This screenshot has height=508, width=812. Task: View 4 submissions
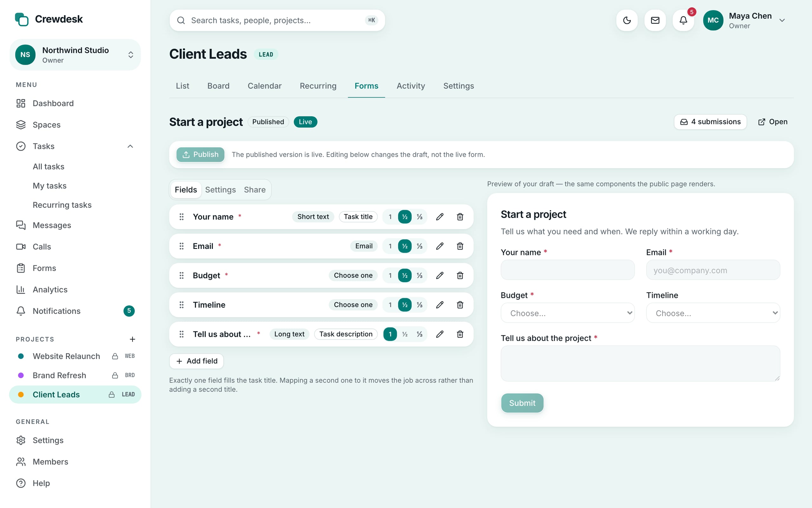[x=710, y=122]
